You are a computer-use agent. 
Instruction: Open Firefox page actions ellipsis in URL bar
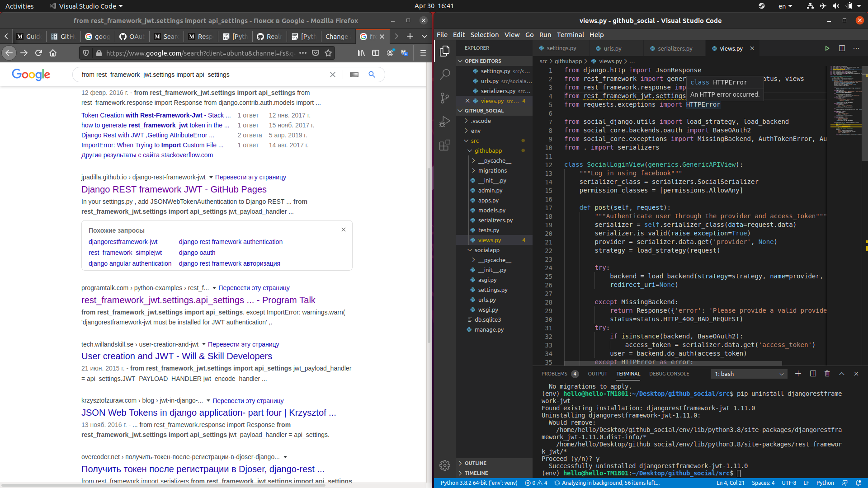[x=303, y=53]
